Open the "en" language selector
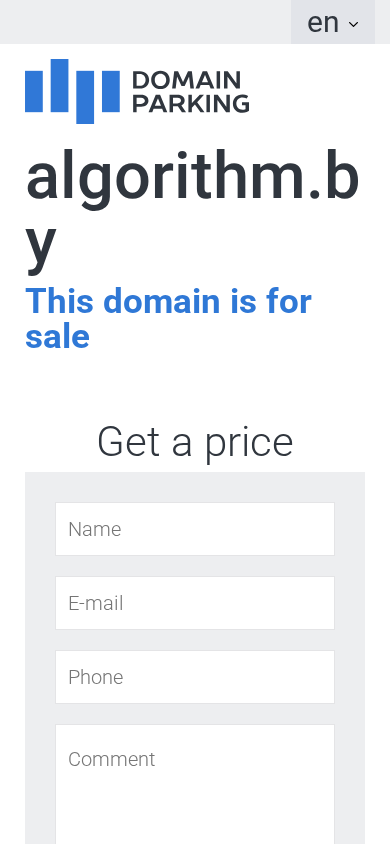 (333, 22)
